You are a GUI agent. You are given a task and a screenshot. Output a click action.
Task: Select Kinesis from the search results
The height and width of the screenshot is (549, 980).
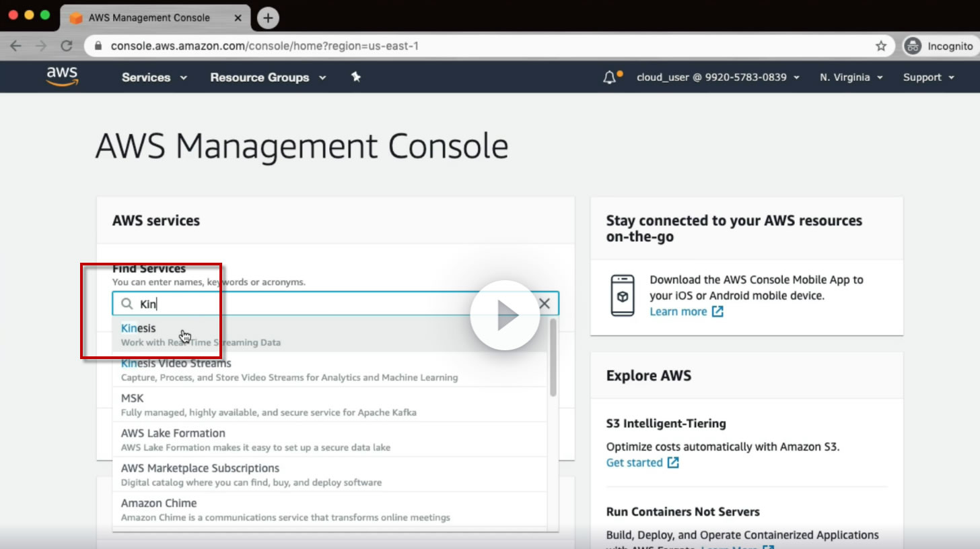click(x=330, y=335)
